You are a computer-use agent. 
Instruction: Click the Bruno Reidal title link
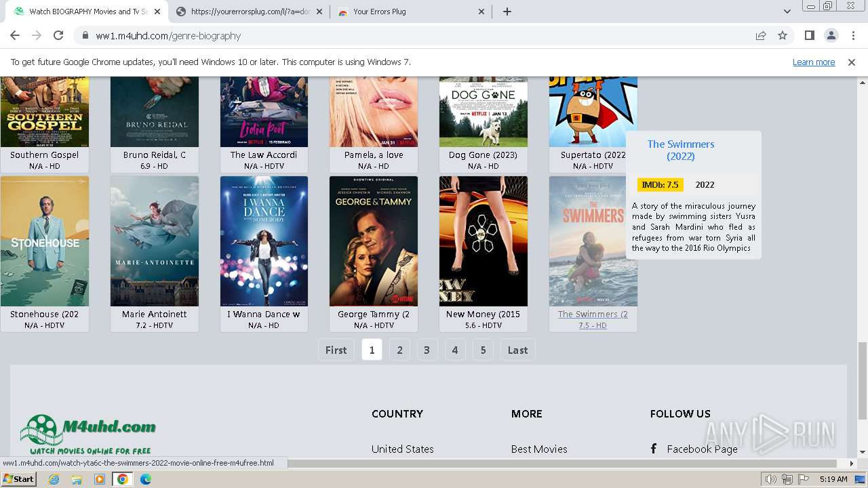point(155,155)
